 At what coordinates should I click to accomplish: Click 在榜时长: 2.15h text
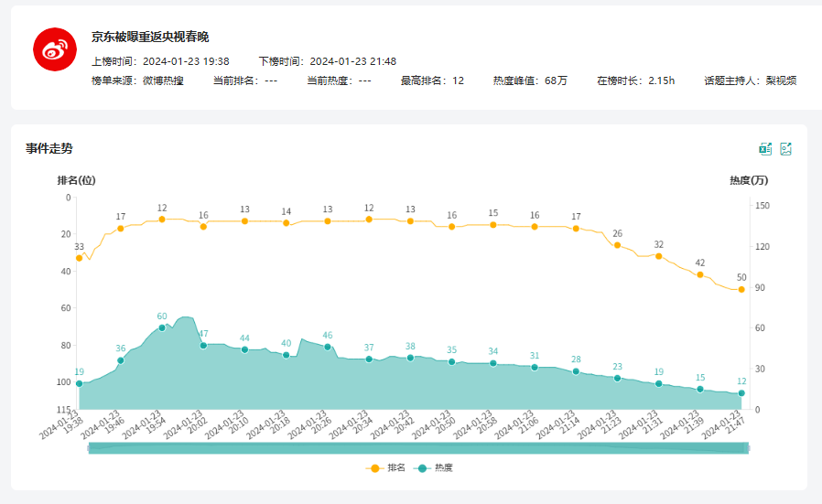(x=636, y=80)
